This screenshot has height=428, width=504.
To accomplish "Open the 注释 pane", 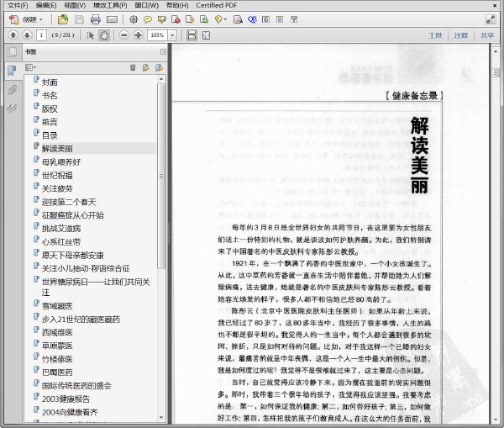I will (461, 35).
